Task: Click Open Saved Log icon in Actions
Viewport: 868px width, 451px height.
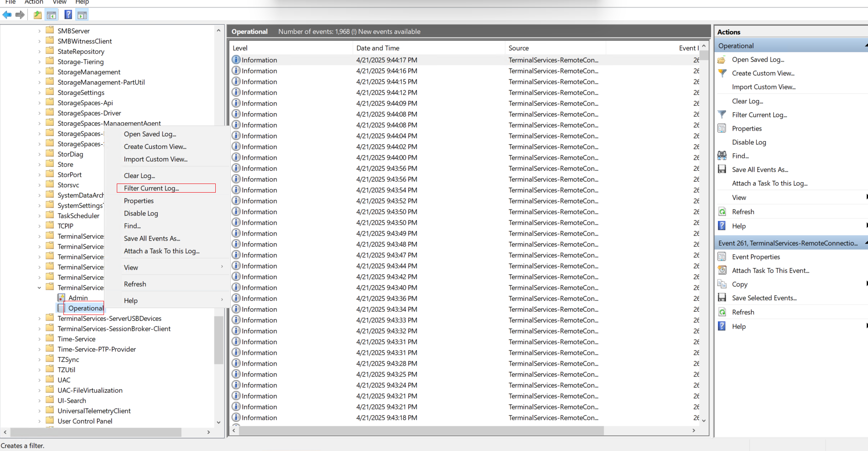Action: [722, 60]
